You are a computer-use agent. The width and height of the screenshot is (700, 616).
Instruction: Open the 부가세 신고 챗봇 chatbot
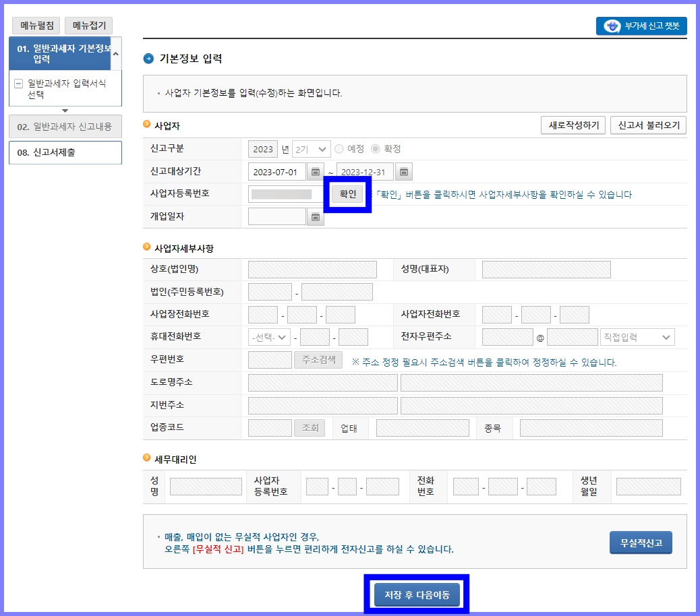pyautogui.click(x=640, y=26)
